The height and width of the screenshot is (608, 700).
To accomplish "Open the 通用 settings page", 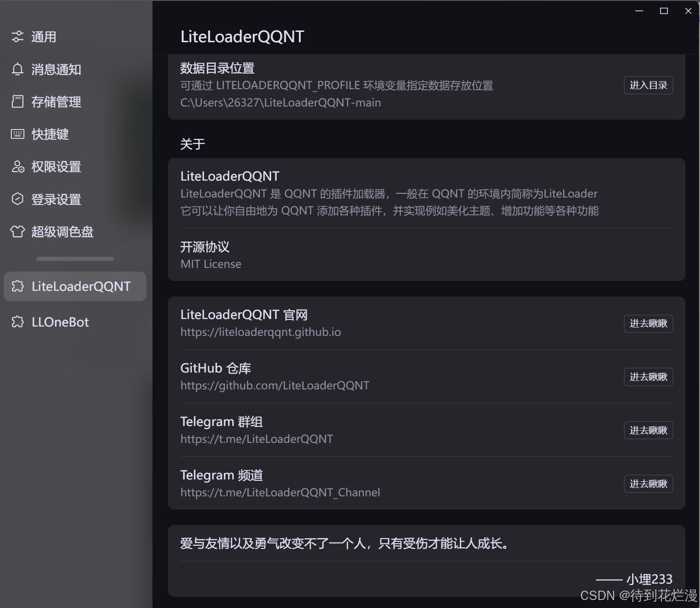I will tap(75, 37).
